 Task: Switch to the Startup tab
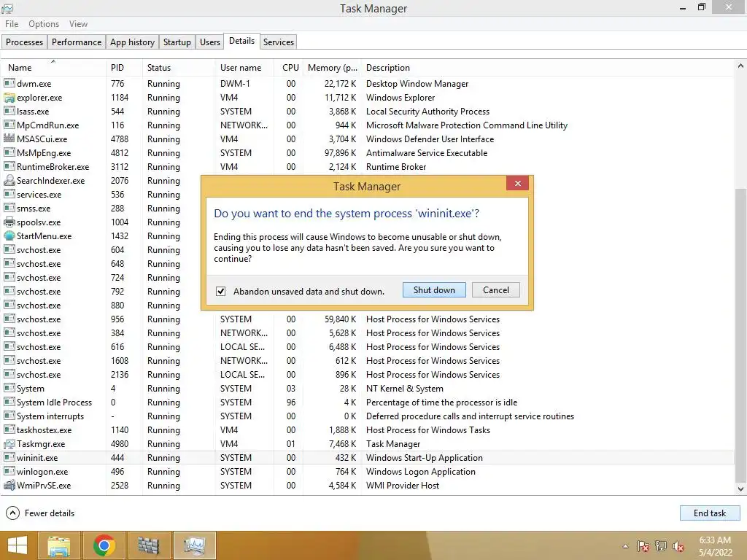coord(177,42)
